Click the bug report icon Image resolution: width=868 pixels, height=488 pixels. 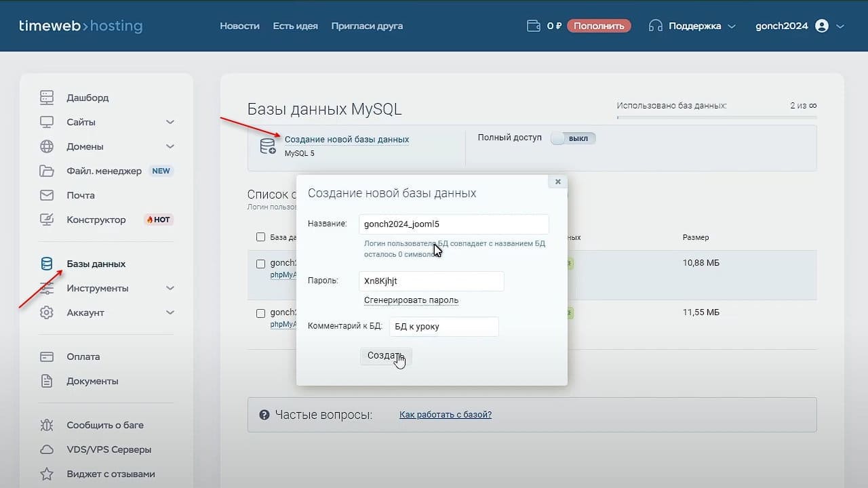click(x=47, y=425)
